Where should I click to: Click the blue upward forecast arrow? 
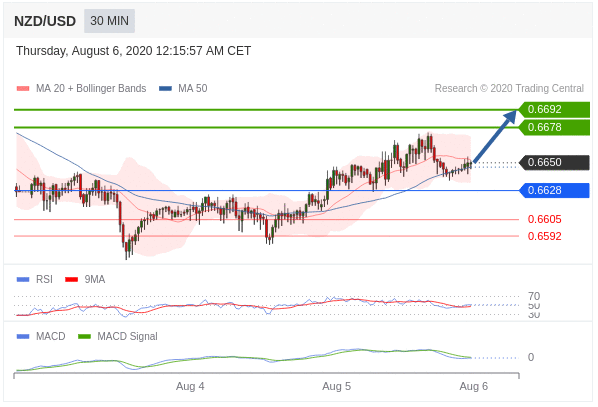[495, 137]
